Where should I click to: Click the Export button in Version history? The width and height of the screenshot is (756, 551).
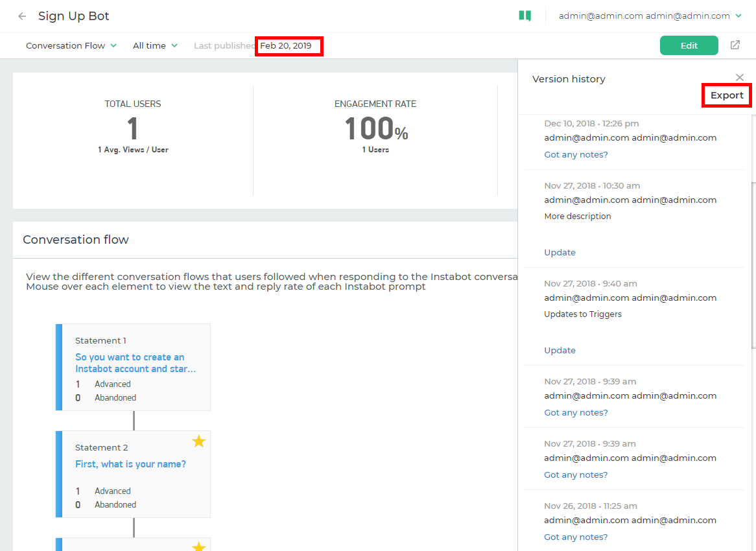click(727, 95)
